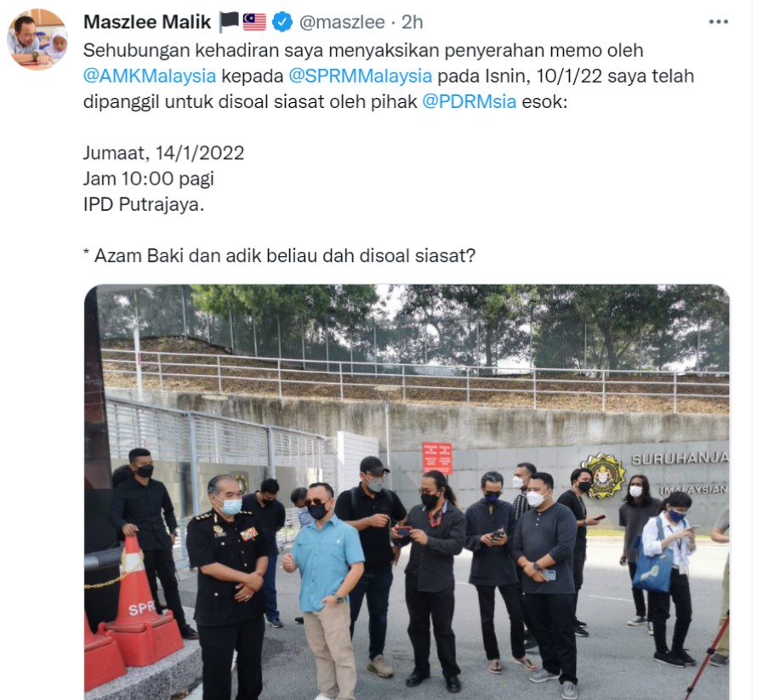Open the @SPRMMalaysia mention
The height and width of the screenshot is (700, 757).
coord(360,77)
